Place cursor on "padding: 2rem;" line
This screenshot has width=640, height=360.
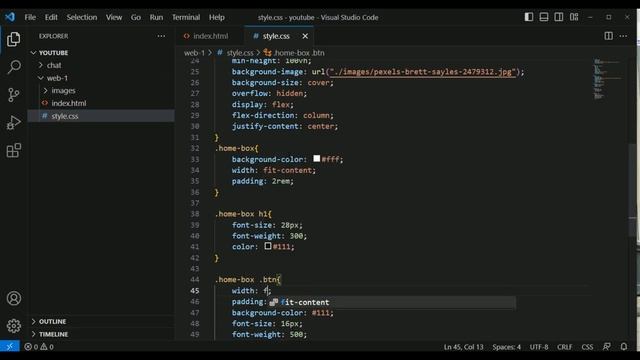[263, 181]
